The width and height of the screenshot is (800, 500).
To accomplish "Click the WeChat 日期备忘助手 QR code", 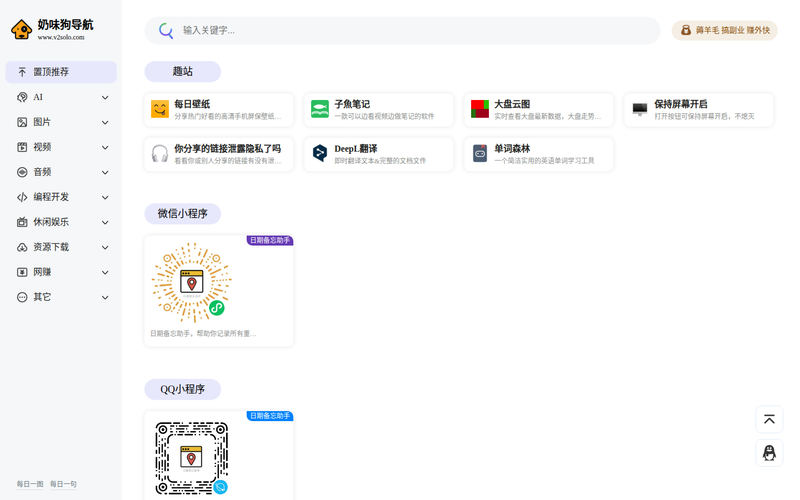I will tap(192, 282).
